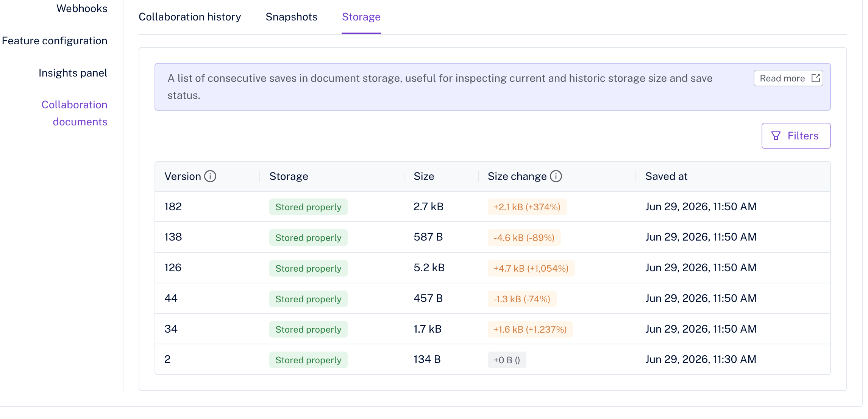Select version 2 cell
The image size is (868, 419).
click(167, 359)
